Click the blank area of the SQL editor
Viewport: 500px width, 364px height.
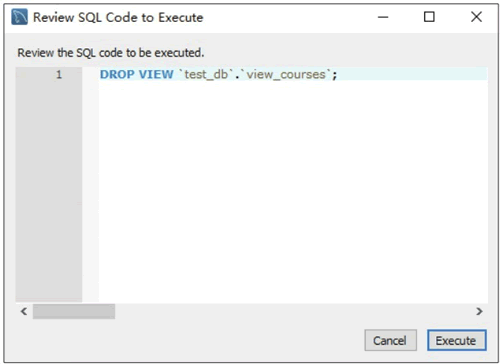click(293, 190)
